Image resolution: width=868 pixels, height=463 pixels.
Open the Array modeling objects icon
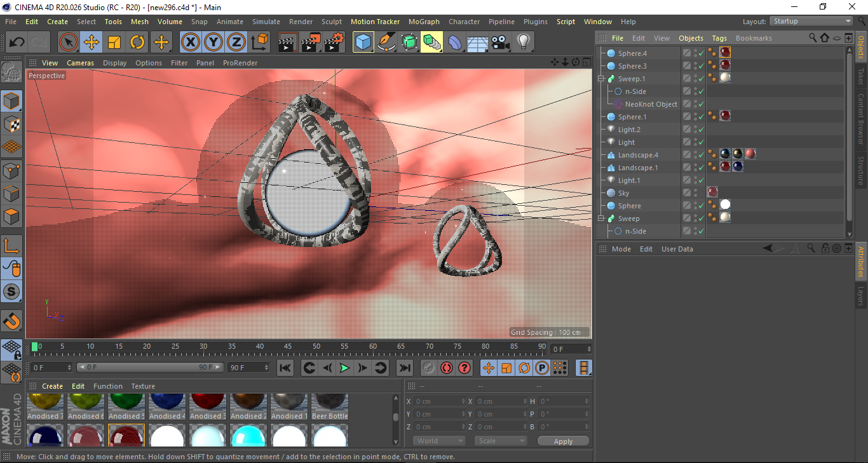(x=431, y=43)
